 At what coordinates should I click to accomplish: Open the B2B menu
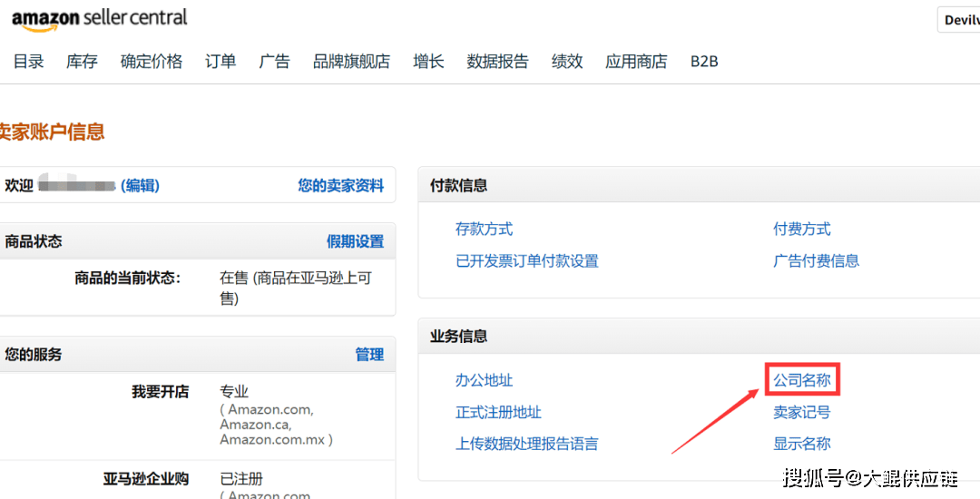704,61
